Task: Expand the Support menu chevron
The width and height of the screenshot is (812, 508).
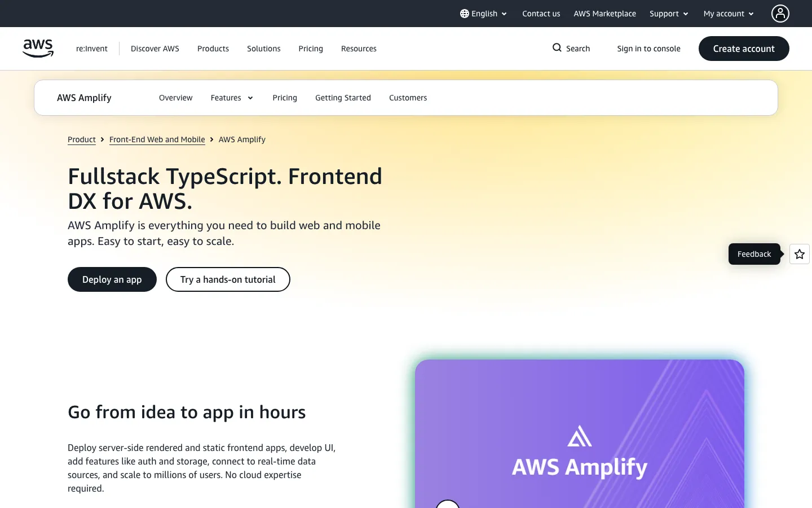Action: [x=686, y=14]
